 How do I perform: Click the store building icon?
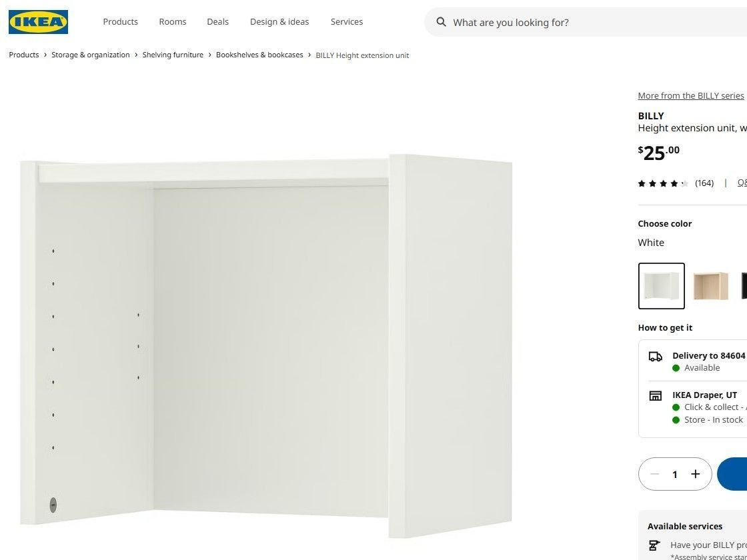(x=656, y=396)
